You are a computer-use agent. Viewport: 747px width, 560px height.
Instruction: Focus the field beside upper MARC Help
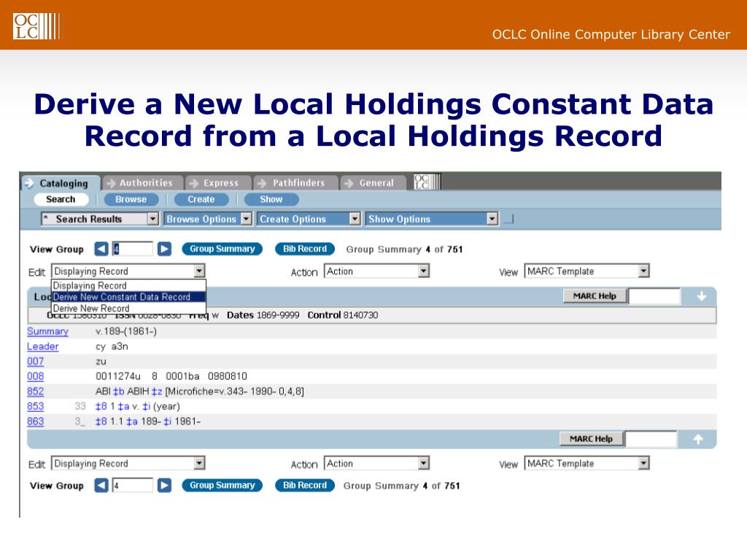[654, 296]
